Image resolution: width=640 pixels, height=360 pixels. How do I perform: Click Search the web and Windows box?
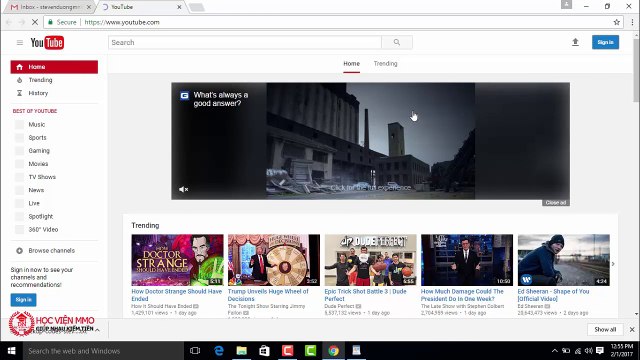pyautogui.click(x=103, y=351)
